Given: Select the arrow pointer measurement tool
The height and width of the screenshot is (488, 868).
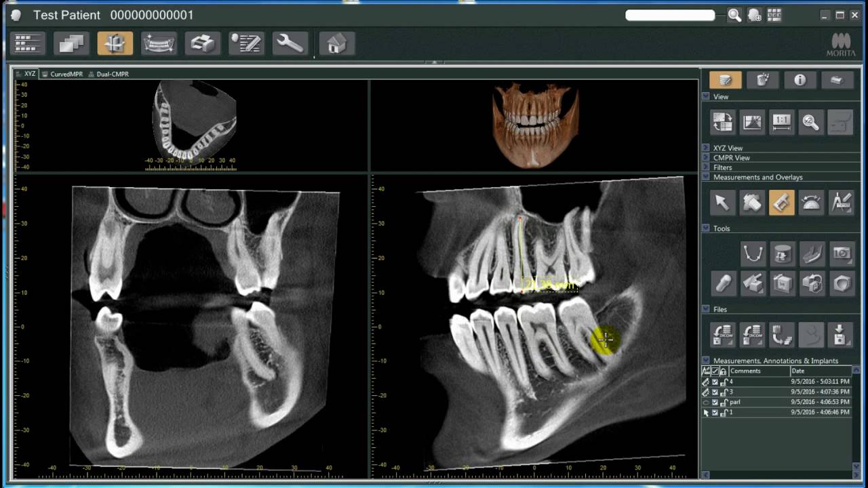Looking at the screenshot, I should click(722, 203).
